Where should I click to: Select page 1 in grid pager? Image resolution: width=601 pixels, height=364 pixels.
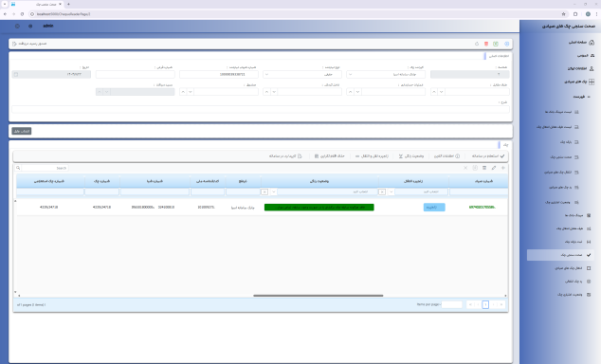(x=485, y=304)
